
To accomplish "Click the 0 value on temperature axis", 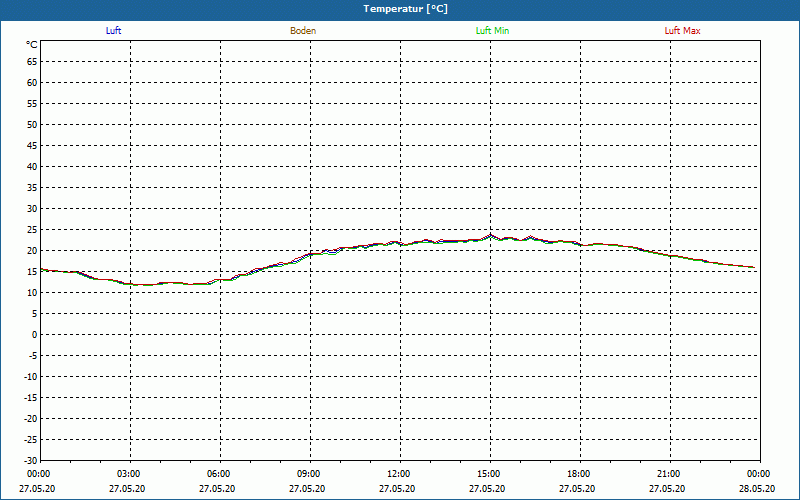I will (35, 335).
